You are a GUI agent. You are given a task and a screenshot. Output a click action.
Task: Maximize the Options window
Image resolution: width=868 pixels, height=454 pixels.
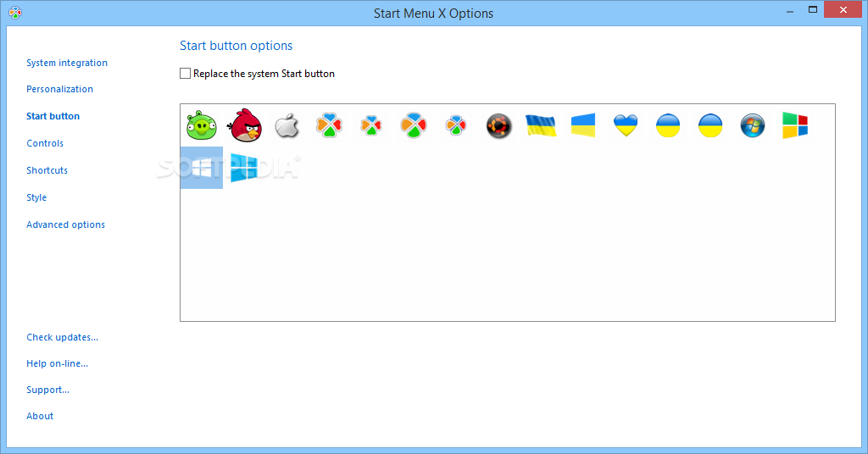click(x=813, y=10)
